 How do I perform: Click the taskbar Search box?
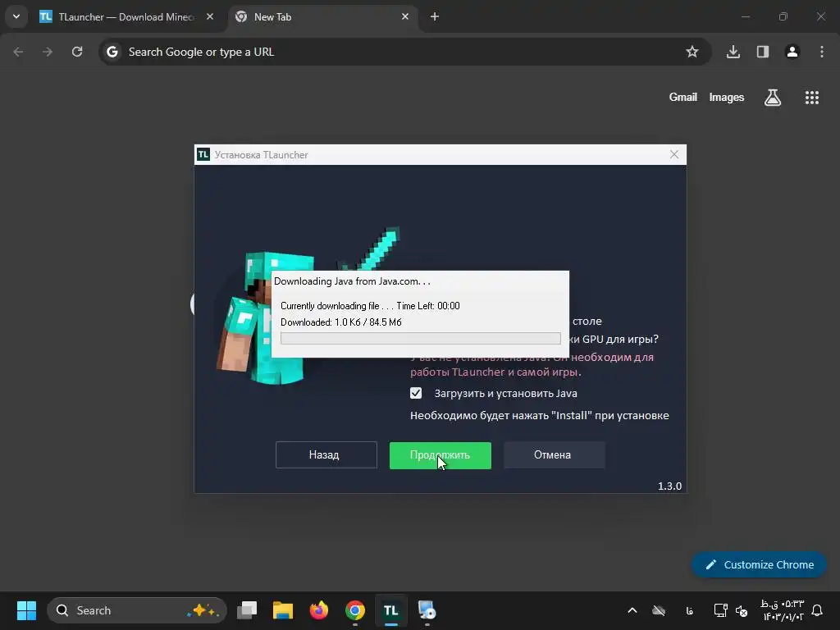point(137,610)
